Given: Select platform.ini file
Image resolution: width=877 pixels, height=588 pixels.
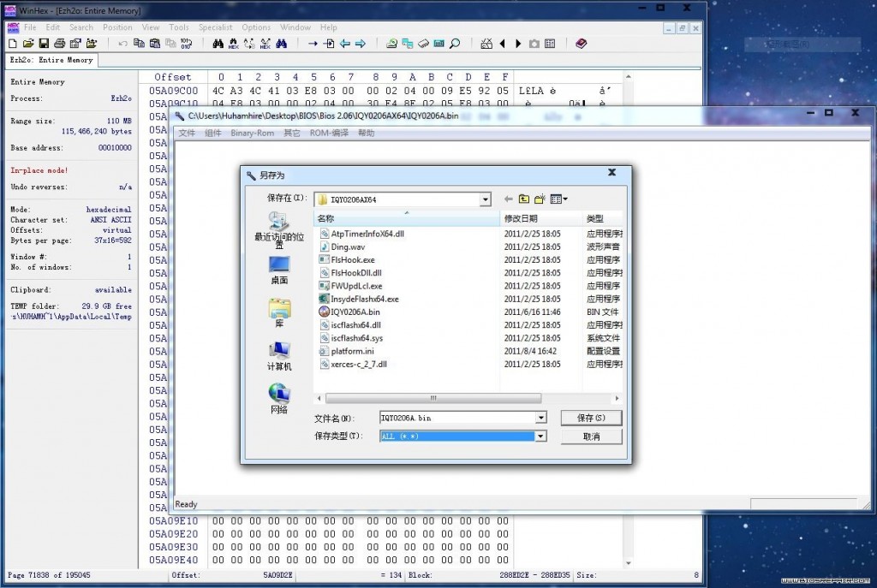Looking at the screenshot, I should (x=346, y=351).
